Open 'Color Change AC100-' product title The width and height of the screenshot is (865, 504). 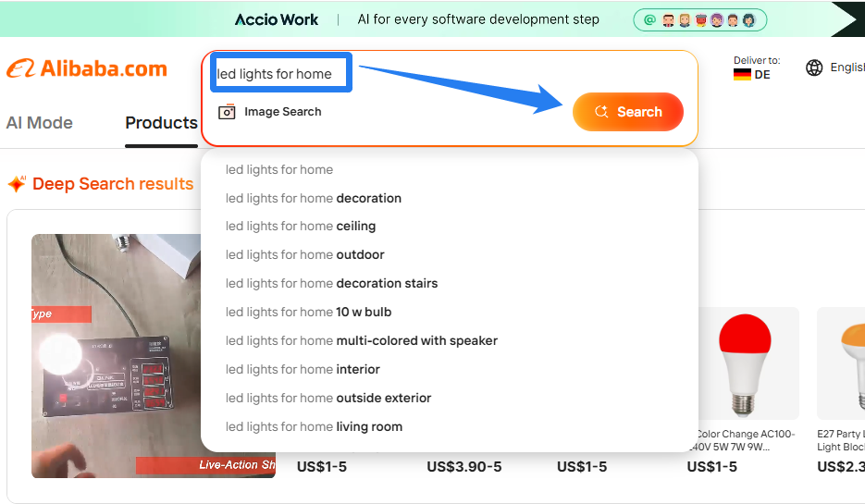tap(742, 440)
